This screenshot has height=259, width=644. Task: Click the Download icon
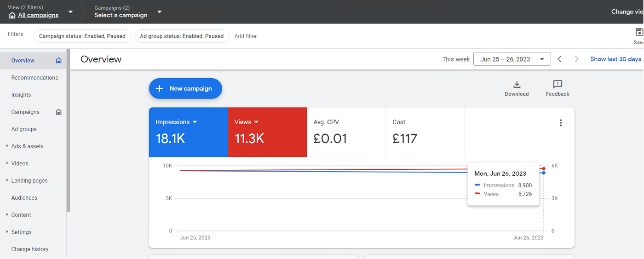click(x=517, y=84)
